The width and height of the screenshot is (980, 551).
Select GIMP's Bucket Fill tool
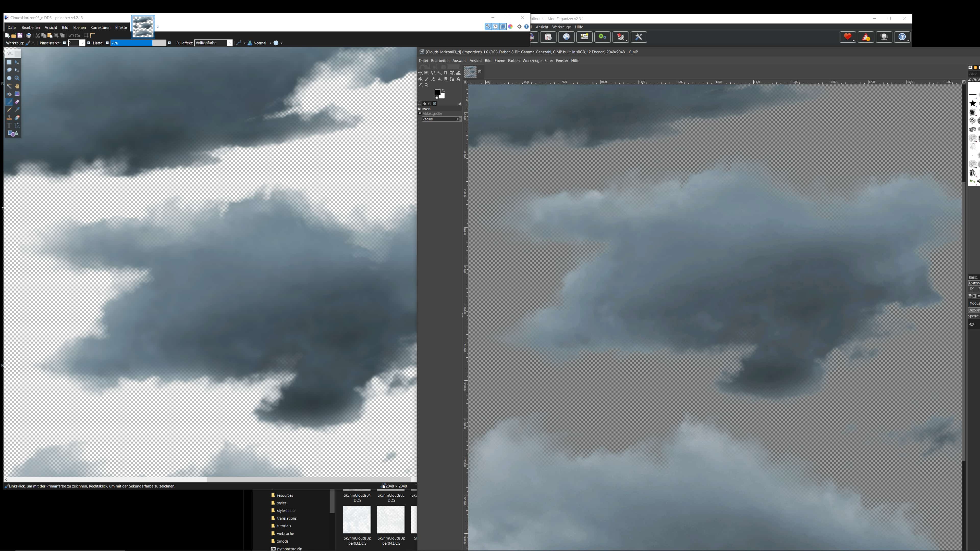tap(420, 79)
